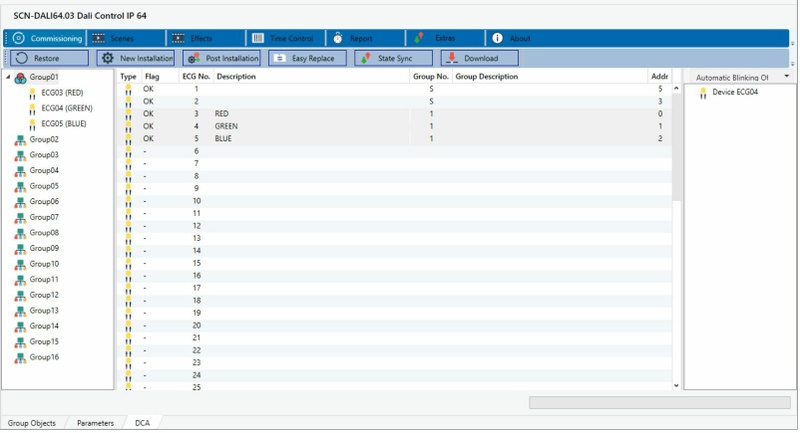Click the Group08 group icon
The image size is (800, 433).
[x=20, y=234]
